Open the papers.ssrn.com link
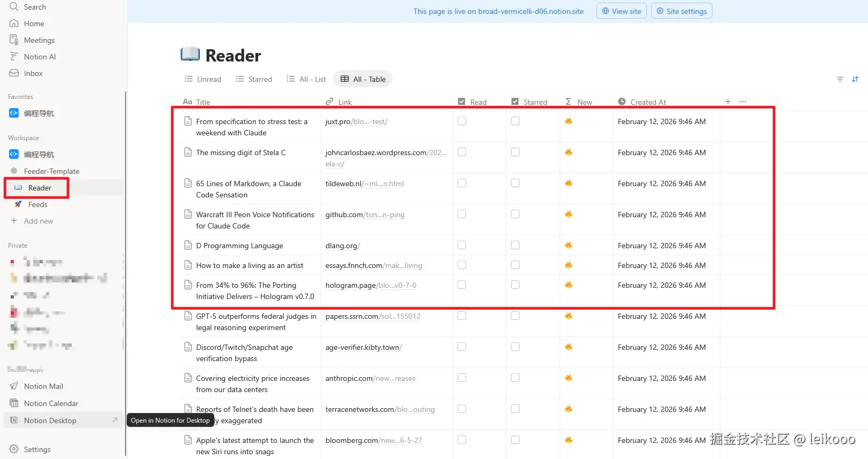This screenshot has height=459, width=868. (373, 316)
